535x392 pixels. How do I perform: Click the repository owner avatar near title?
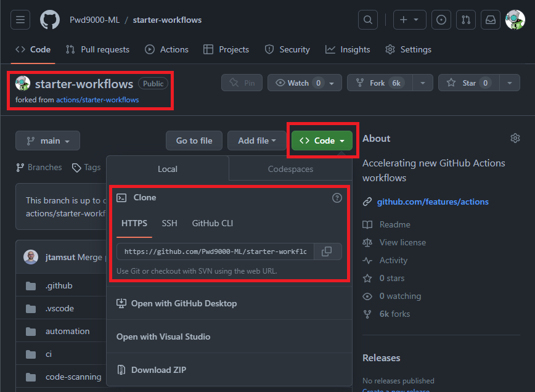point(23,83)
